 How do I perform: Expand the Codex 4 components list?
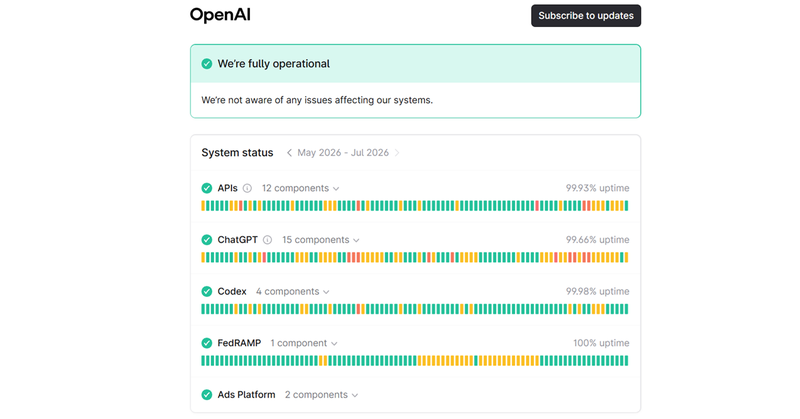point(293,291)
